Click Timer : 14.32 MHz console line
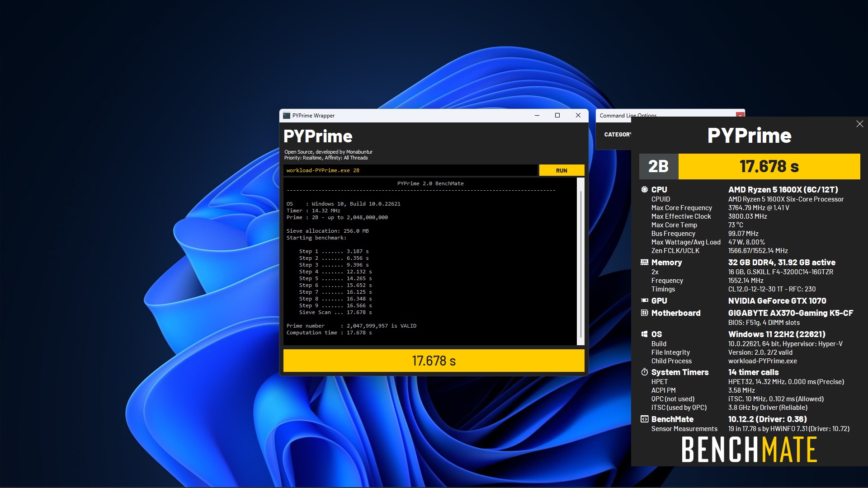The width and height of the screenshot is (868, 488). coord(313,211)
